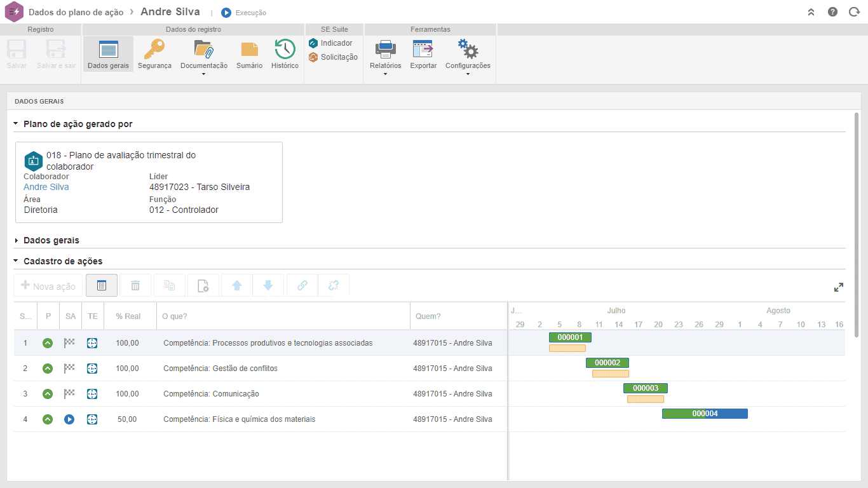
Task: Select Gantt bar 000004
Action: [705, 414]
